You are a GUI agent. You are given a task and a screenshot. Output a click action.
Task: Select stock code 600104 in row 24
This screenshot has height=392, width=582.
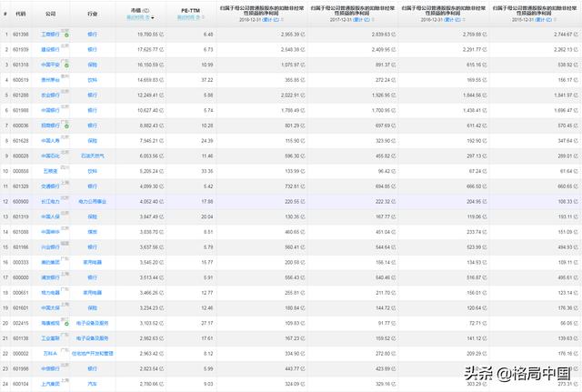pos(21,384)
